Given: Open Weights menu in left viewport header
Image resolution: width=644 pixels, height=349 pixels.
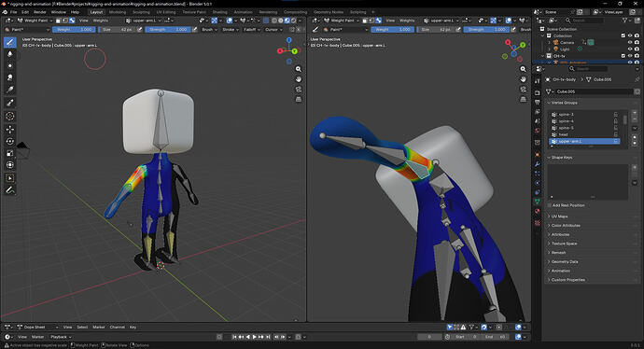Looking at the screenshot, I should (100, 21).
